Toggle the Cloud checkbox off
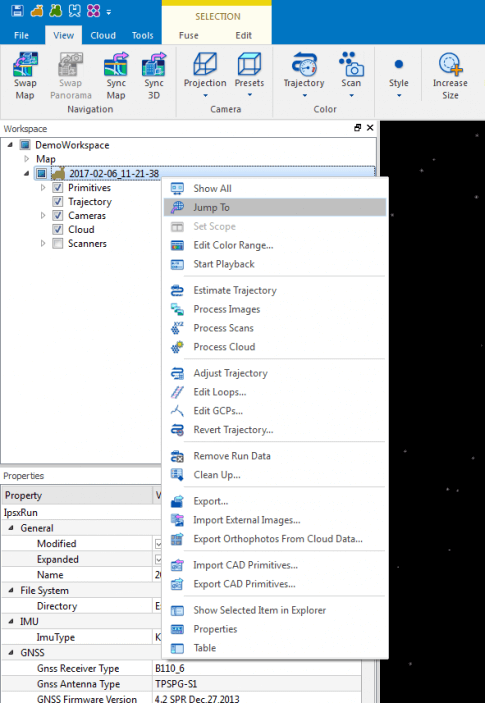485x703 pixels. tap(57, 230)
